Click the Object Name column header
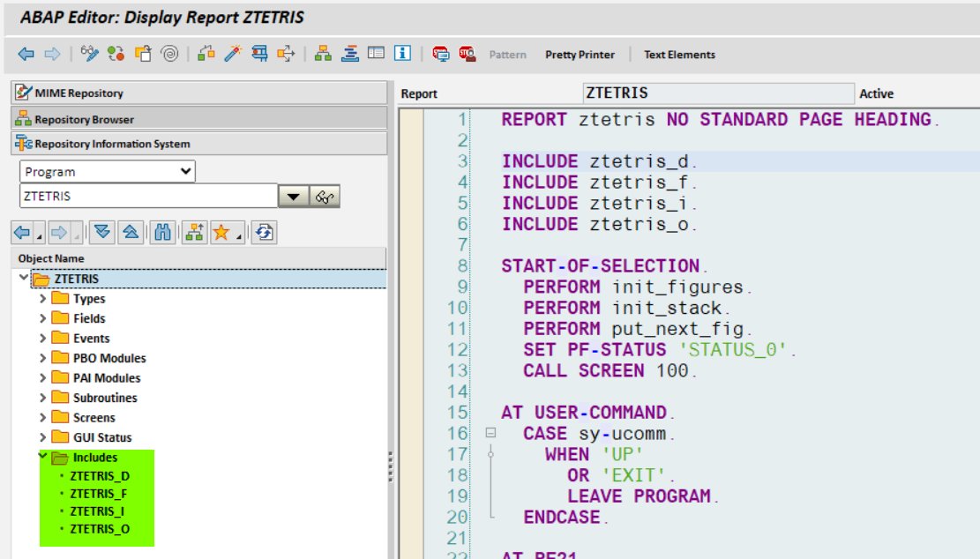 coord(198,258)
